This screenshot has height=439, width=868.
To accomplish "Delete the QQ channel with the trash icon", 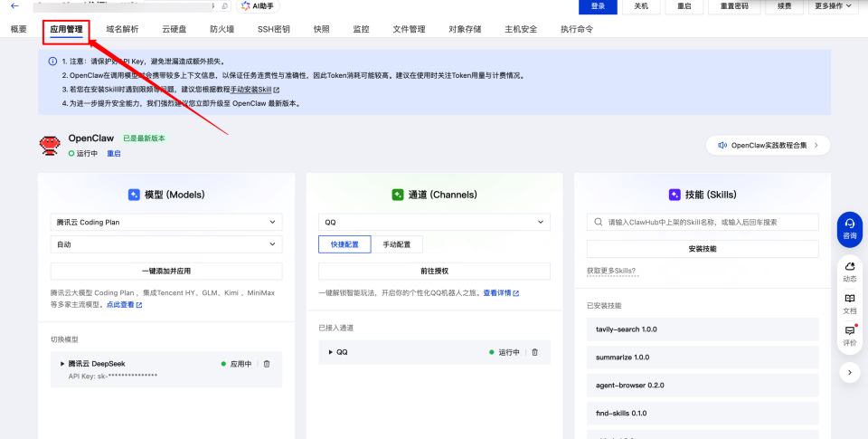I will [x=534, y=352].
